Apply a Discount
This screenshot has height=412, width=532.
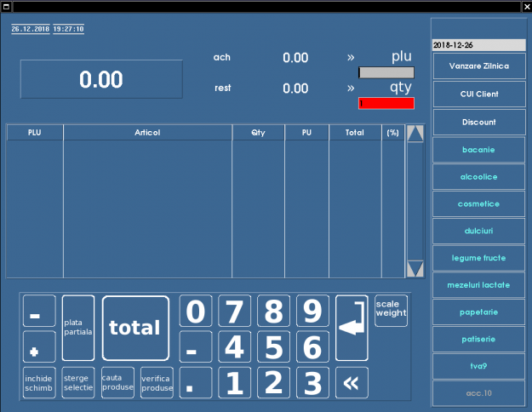click(478, 122)
